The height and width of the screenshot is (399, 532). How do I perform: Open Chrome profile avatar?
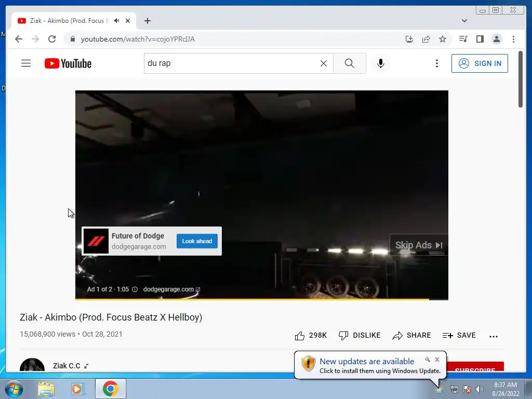496,39
